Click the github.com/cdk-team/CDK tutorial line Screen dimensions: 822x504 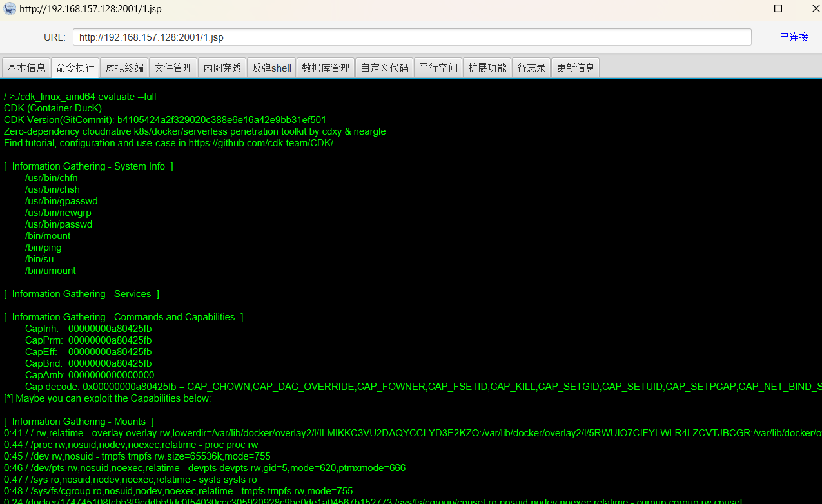169,143
